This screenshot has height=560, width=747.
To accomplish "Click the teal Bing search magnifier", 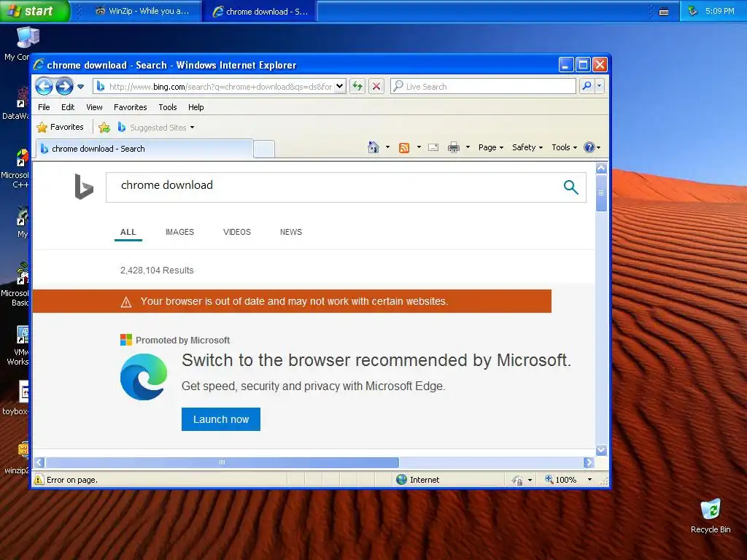I will click(570, 187).
